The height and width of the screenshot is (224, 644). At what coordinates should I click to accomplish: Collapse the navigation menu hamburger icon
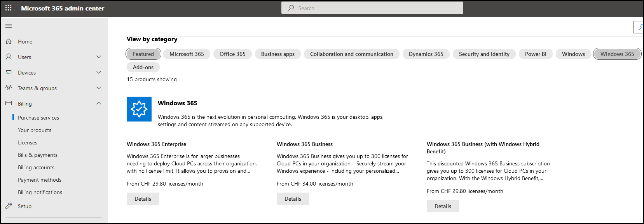coord(9,26)
